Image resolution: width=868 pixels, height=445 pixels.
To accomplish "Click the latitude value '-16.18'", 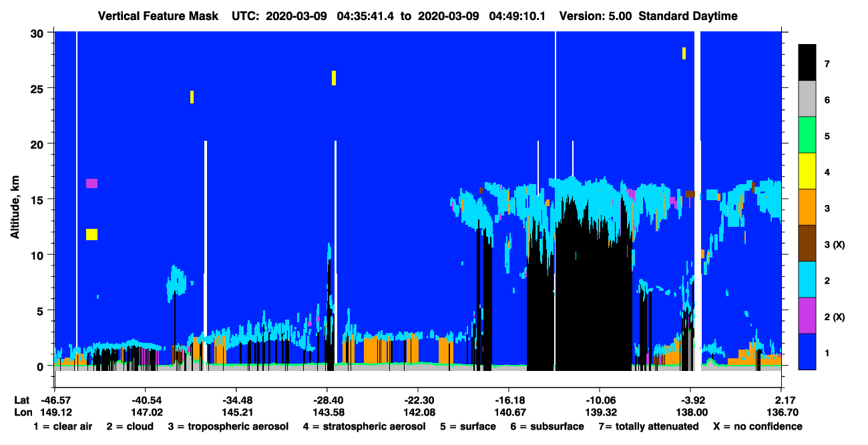I will click(509, 400).
